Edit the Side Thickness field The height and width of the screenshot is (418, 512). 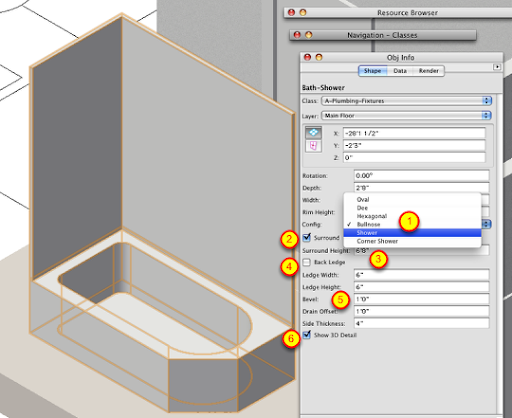tap(421, 323)
